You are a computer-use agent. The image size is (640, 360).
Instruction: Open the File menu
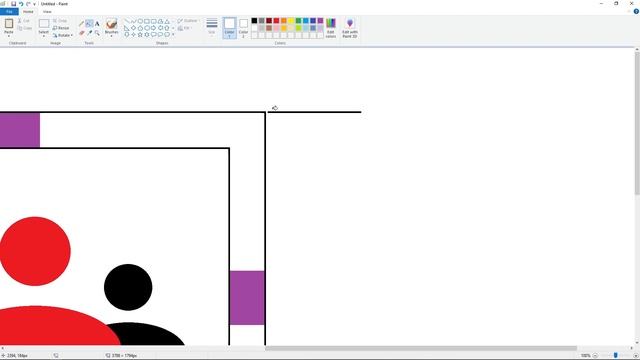click(9, 11)
